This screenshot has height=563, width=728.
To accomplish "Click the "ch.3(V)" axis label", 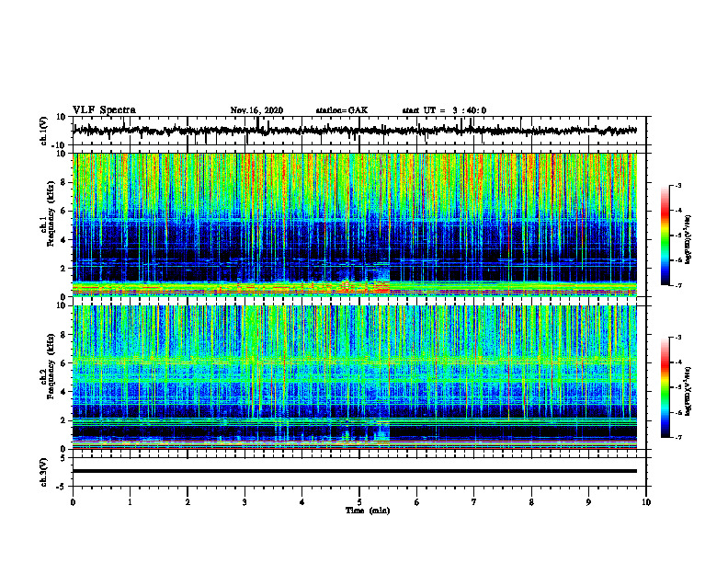I will click(43, 472).
